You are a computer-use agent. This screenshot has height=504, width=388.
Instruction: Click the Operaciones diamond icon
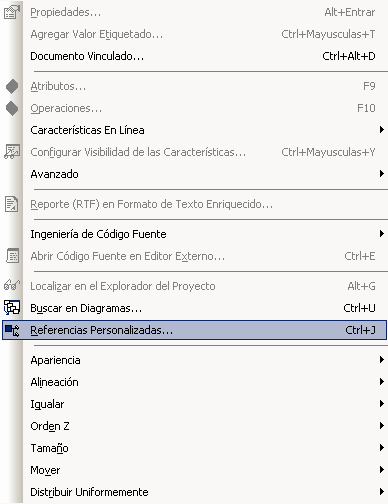click(x=12, y=108)
